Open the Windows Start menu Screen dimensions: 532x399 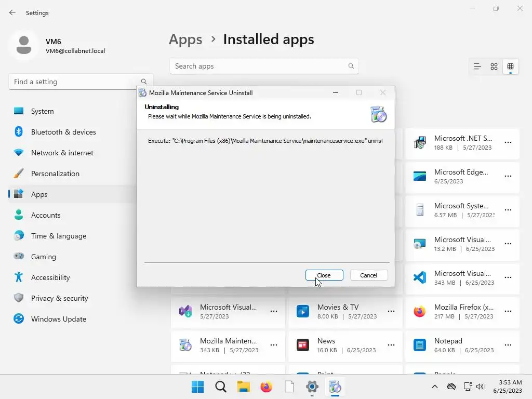tap(197, 387)
